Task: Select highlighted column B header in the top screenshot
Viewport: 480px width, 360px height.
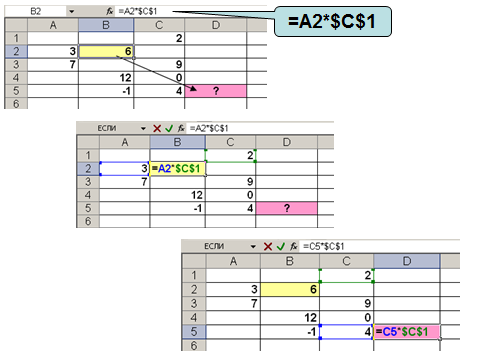Action: (106, 25)
